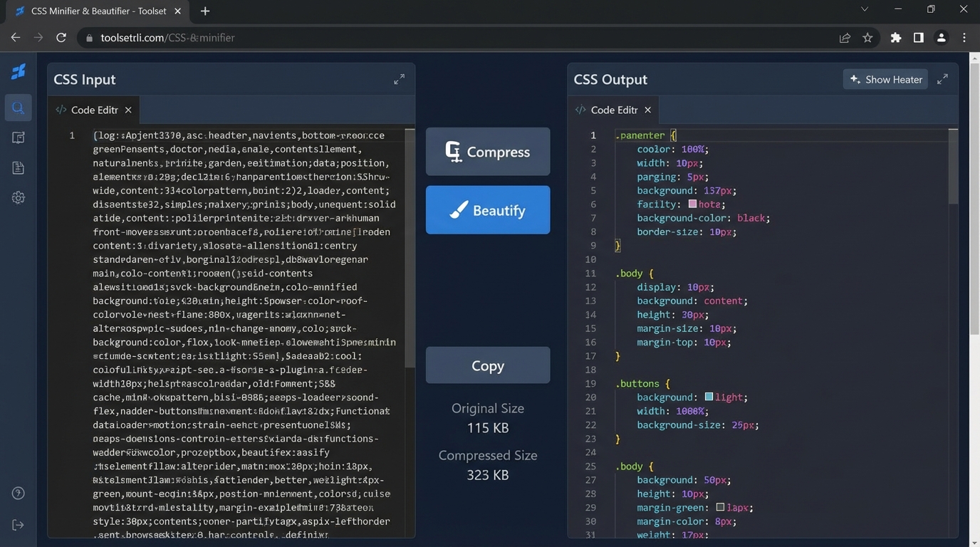Expand the CSS Input panel to fullscreen
980x547 pixels.
tap(400, 79)
